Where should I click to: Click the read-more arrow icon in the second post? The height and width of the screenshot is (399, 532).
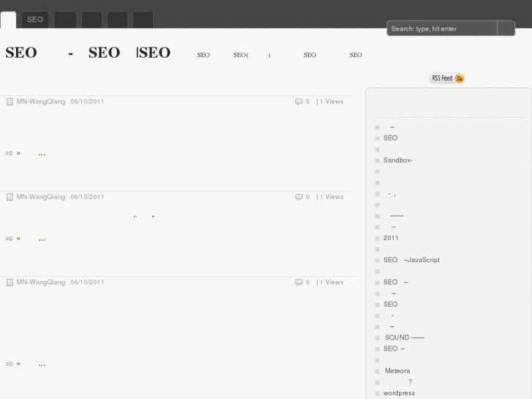click(10, 239)
